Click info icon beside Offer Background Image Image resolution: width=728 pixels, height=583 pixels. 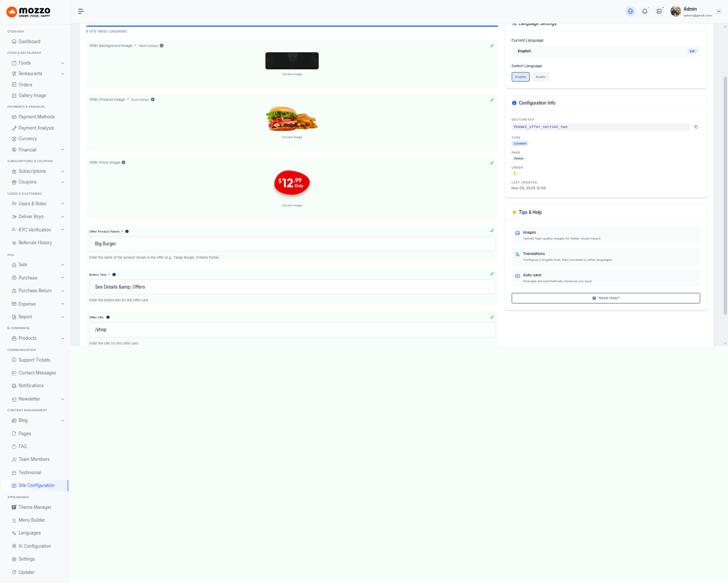[x=162, y=46]
